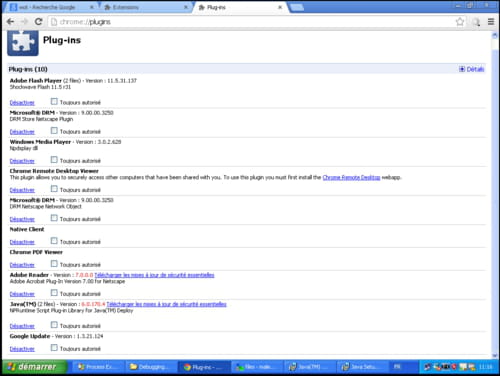Viewport: 500px width, 376px height.
Task: Click Désactiver under DRM Store Netscape Plugin
Action: pyautogui.click(x=22, y=132)
